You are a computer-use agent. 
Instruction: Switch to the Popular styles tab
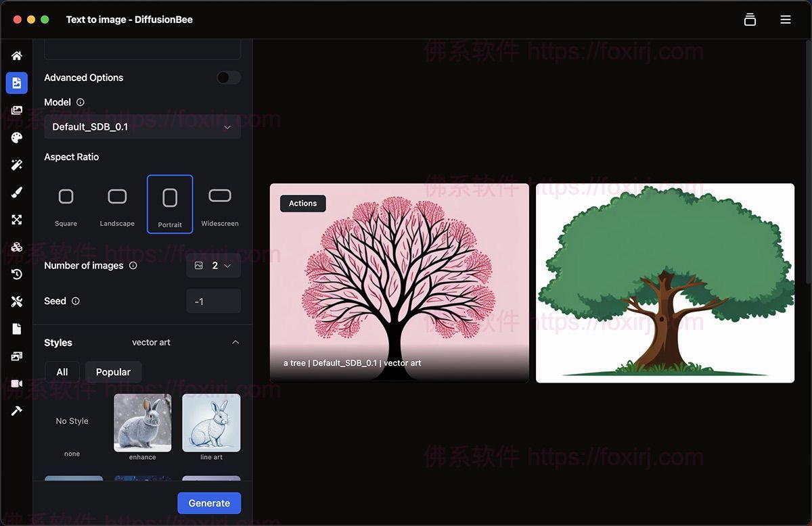pos(113,372)
